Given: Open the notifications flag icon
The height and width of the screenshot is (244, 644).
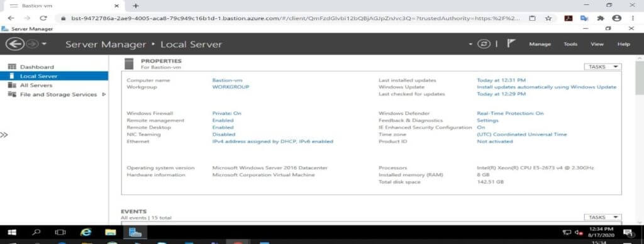Looking at the screenshot, I should tap(511, 43).
